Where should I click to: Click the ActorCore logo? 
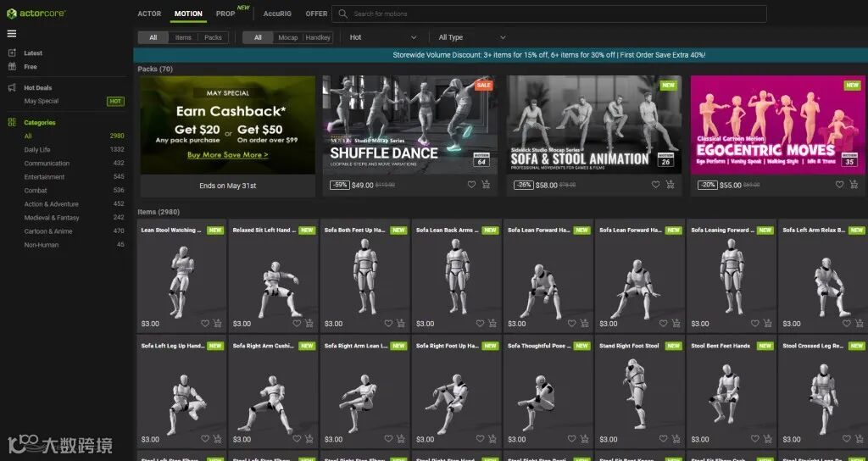pos(36,14)
